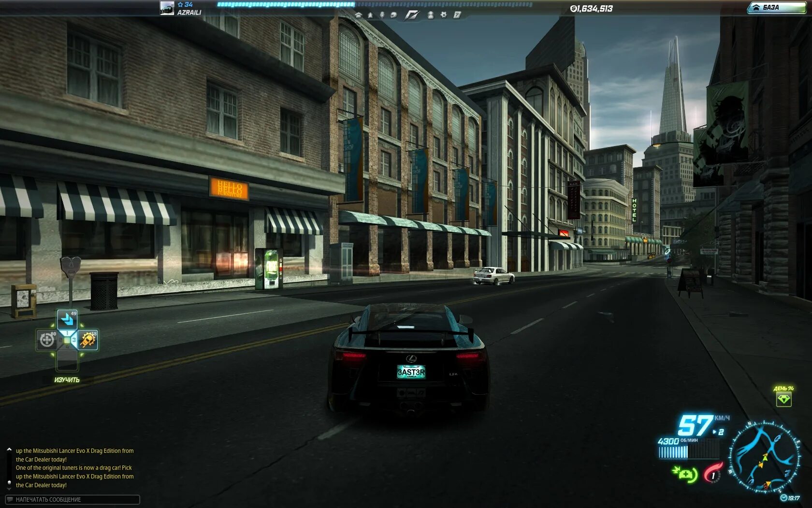Activate the blue arrows powerup slot 49
Screen dimensions: 812x508
[67, 320]
